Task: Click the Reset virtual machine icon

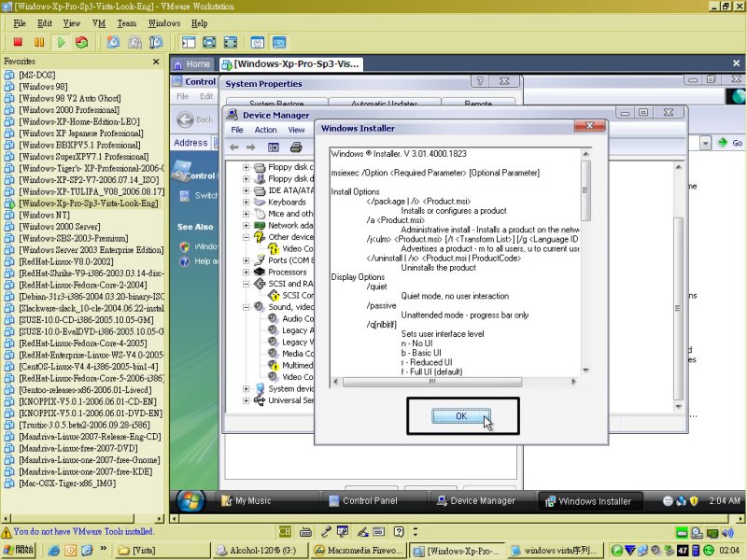Action: pyautogui.click(x=82, y=42)
